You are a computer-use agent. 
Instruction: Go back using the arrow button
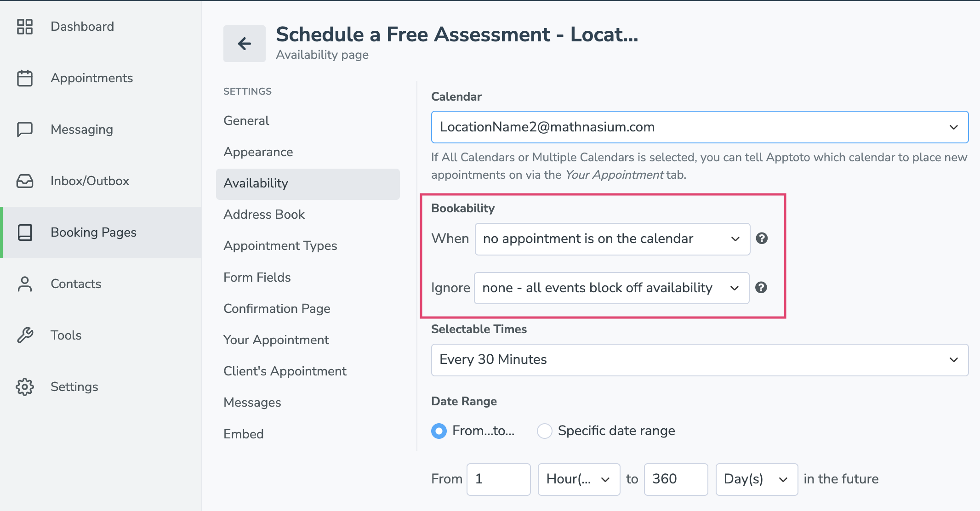[x=245, y=44]
